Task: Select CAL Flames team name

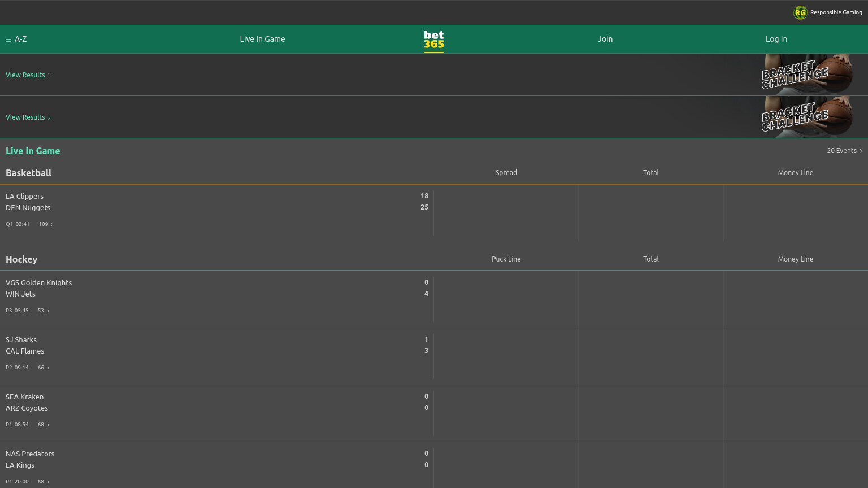Action: coord(25,351)
